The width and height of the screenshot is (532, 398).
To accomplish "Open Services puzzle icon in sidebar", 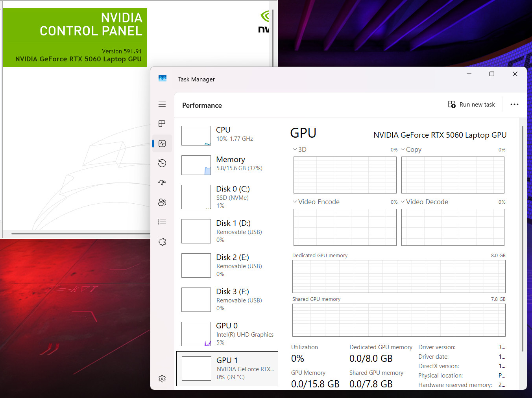I will point(162,242).
